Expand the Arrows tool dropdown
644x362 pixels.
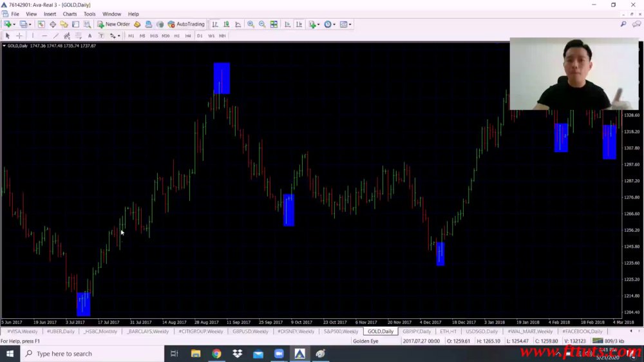pyautogui.click(x=118, y=35)
